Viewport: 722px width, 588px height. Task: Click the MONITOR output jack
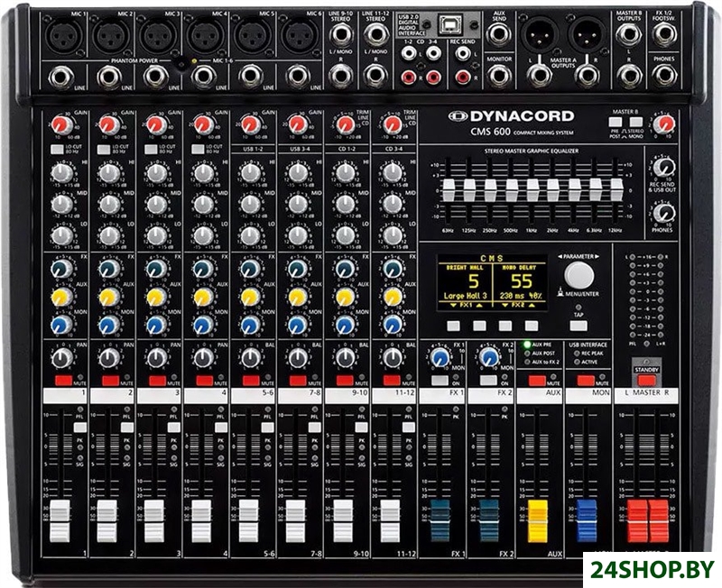[x=499, y=76]
